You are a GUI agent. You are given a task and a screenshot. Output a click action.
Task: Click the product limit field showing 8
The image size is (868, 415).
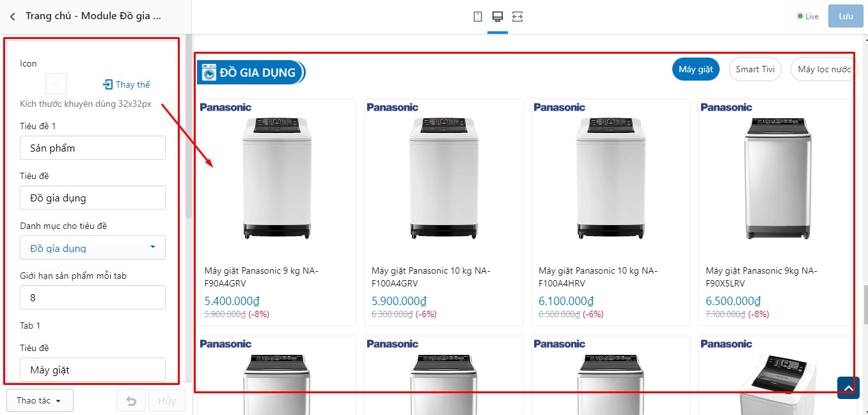(93, 297)
